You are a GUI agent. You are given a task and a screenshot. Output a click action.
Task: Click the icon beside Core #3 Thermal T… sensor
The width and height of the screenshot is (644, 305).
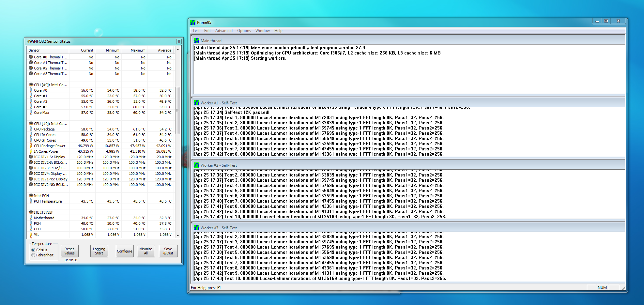(x=31, y=74)
